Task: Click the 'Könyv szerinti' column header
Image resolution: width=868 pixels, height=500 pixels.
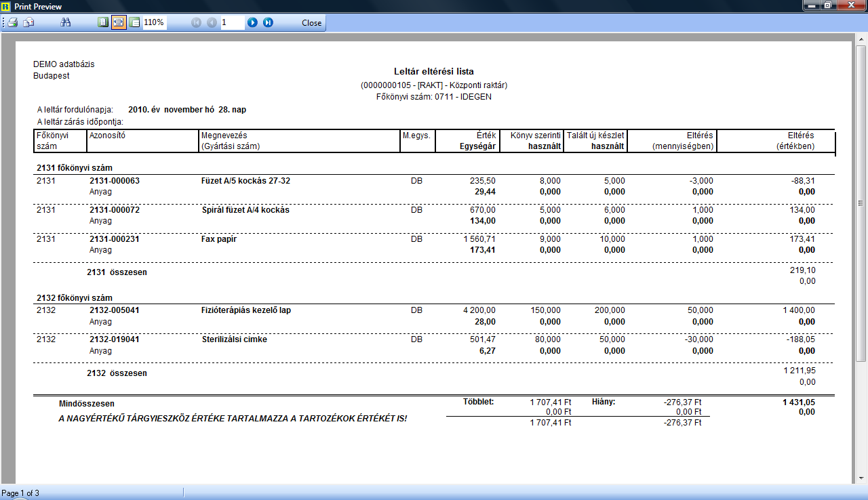Action: (535, 136)
